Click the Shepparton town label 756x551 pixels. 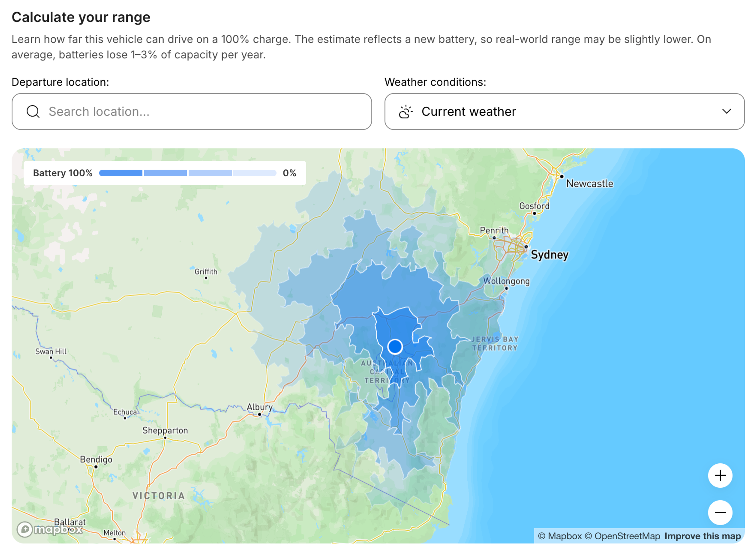click(165, 431)
